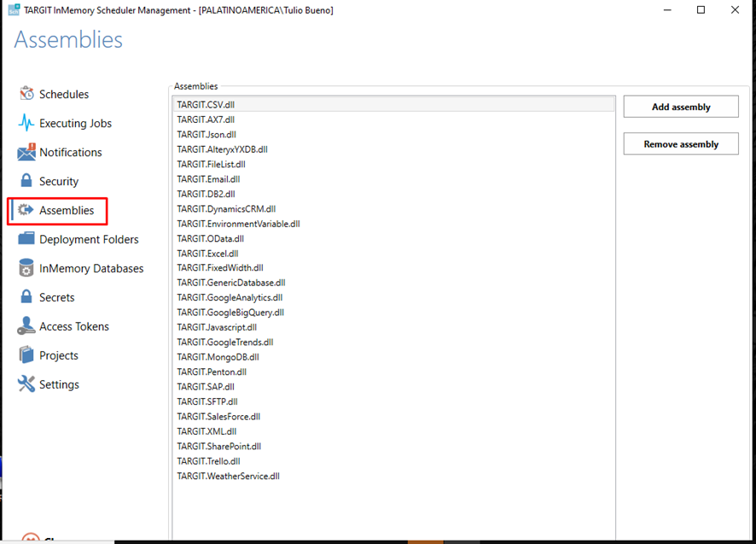This screenshot has height=544, width=756.
Task: Click the Schedules clock icon
Action: pyautogui.click(x=26, y=93)
